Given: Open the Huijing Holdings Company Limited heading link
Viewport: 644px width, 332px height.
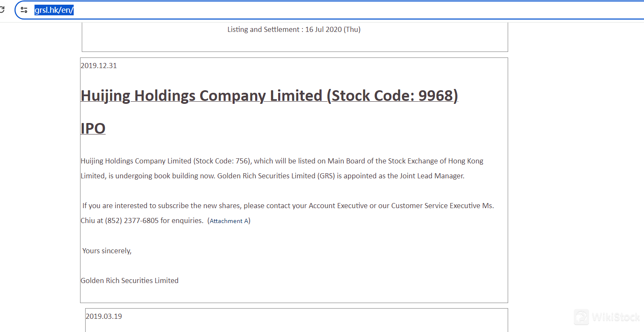Looking at the screenshot, I should click(x=269, y=96).
